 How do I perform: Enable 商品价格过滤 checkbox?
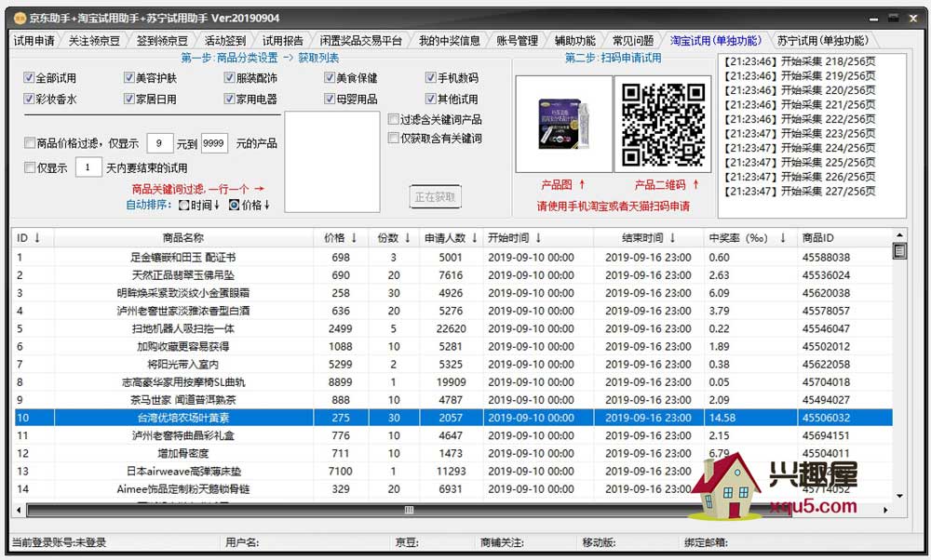[x=30, y=142]
